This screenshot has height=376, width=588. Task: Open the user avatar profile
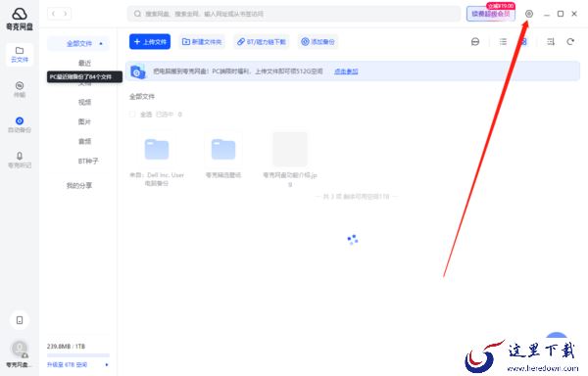pyautogui.click(x=20, y=349)
